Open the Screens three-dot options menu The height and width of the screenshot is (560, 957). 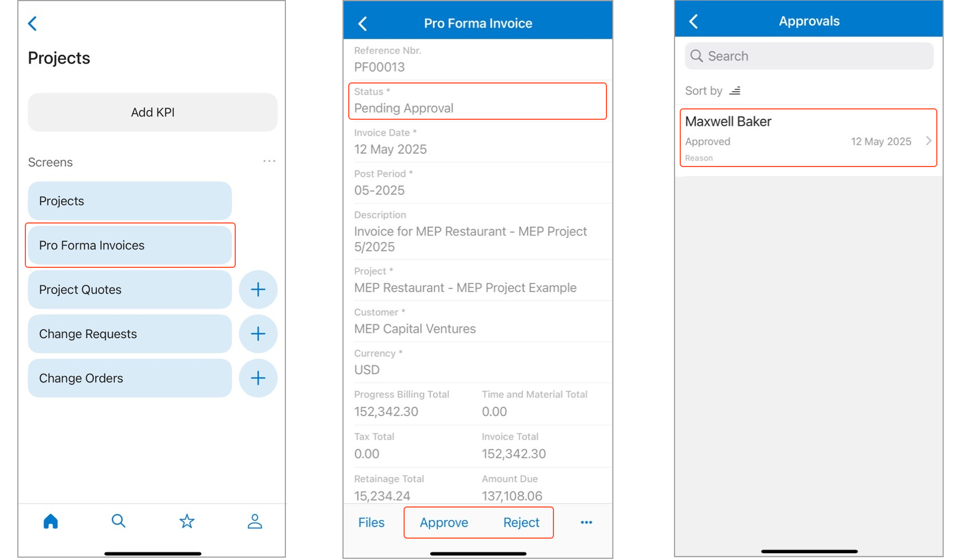point(269,161)
